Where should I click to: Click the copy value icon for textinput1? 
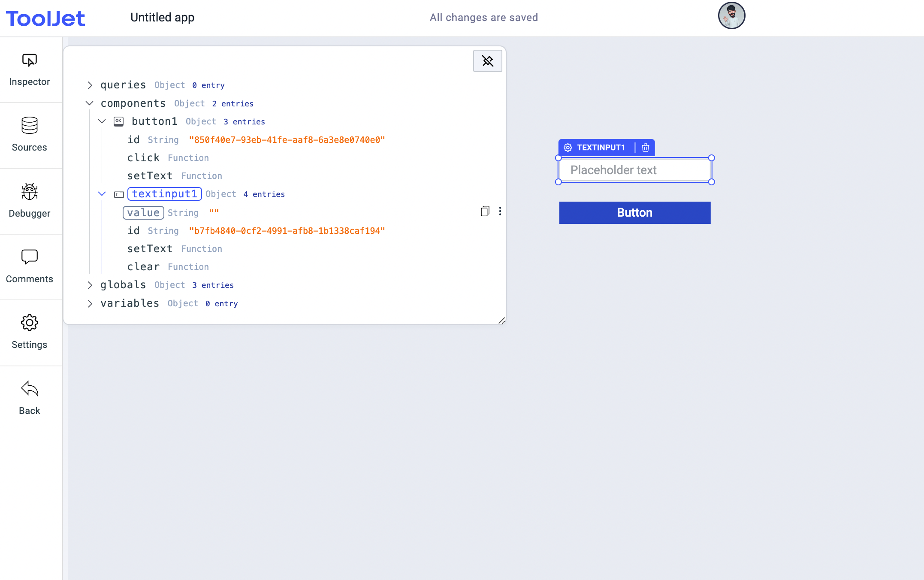(x=484, y=211)
